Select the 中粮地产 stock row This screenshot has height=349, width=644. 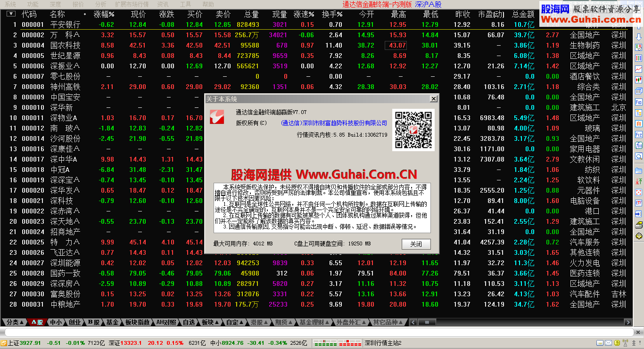coord(316,304)
